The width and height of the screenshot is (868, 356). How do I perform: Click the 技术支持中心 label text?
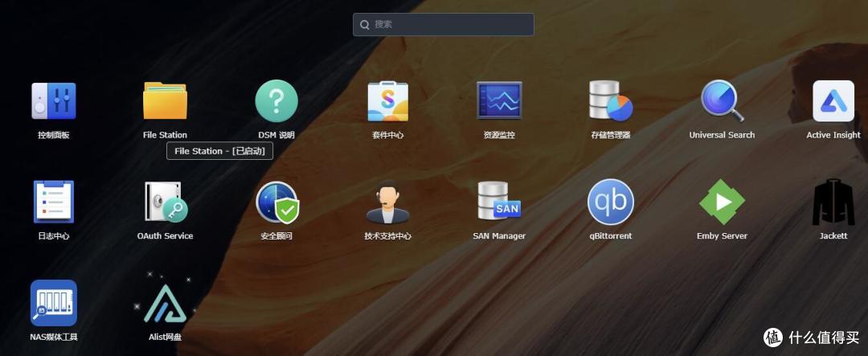(x=388, y=235)
